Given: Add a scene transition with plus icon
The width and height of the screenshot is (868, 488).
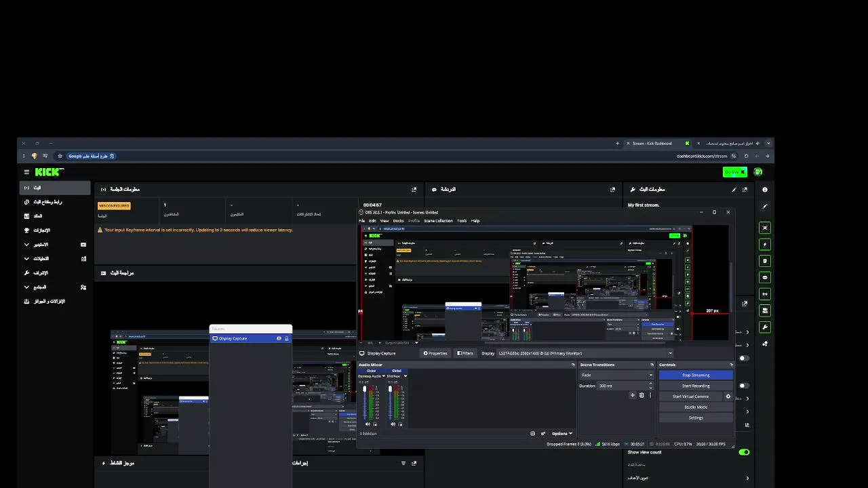Looking at the screenshot, I should [633, 395].
